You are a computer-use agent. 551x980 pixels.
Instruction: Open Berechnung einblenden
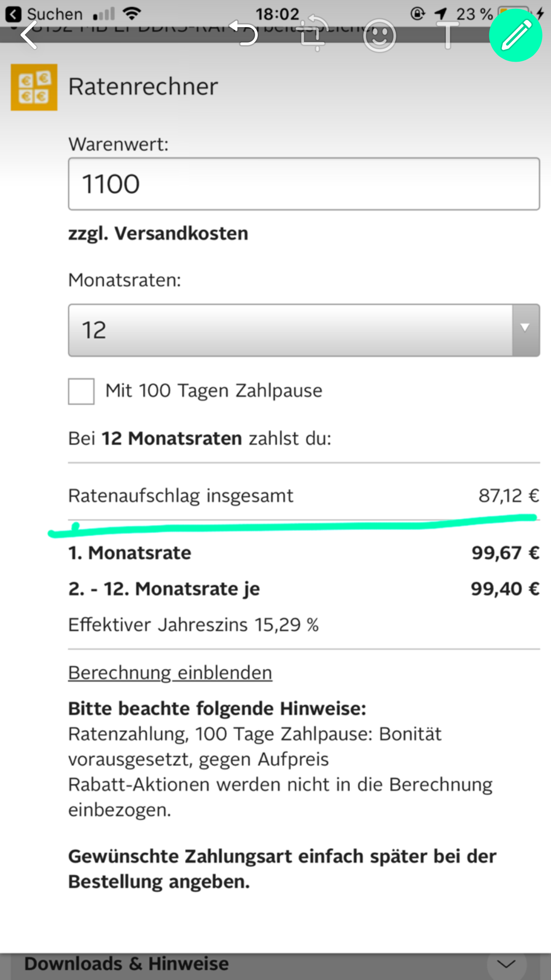click(170, 672)
